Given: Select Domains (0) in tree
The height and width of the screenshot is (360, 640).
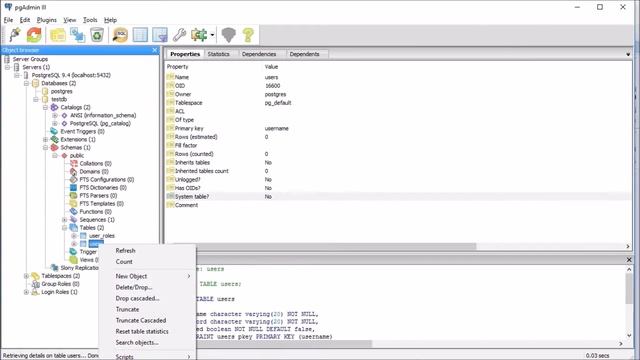Looking at the screenshot, I should (94, 171).
